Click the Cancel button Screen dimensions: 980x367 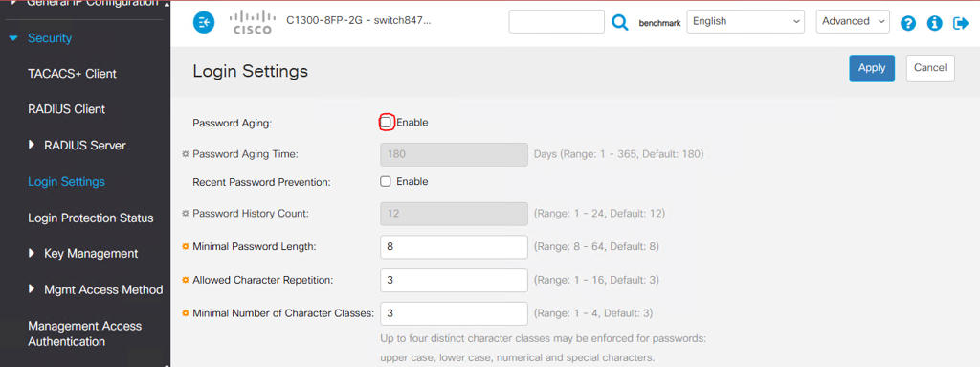(x=930, y=68)
